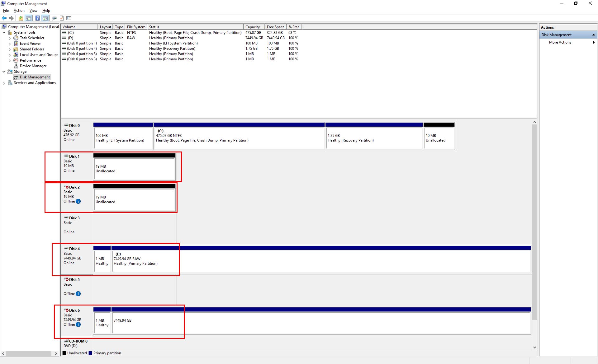Select the CD-ROM 0 DVD (D:) label
The image size is (598, 364).
coord(77,343)
